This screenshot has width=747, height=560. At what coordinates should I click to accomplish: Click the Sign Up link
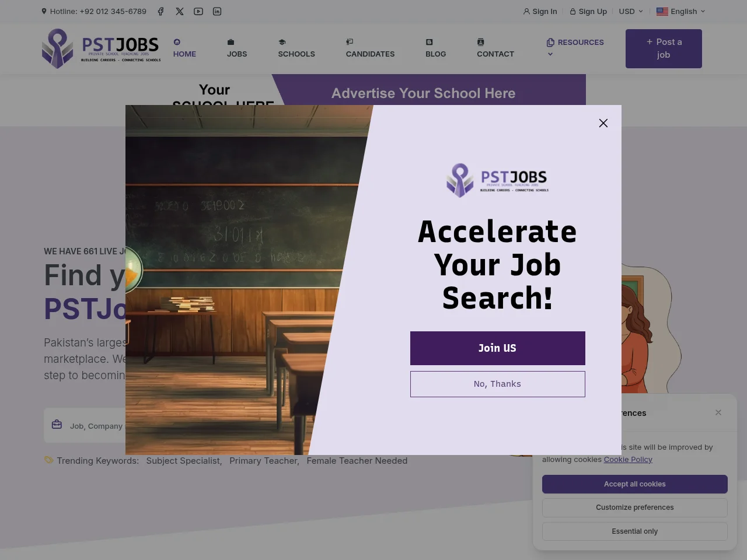click(x=588, y=11)
